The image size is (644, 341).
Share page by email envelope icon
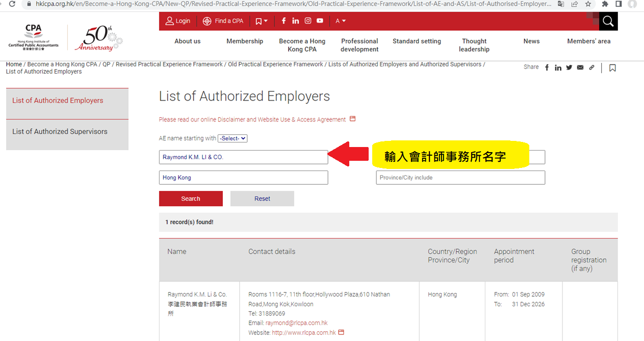coord(580,67)
